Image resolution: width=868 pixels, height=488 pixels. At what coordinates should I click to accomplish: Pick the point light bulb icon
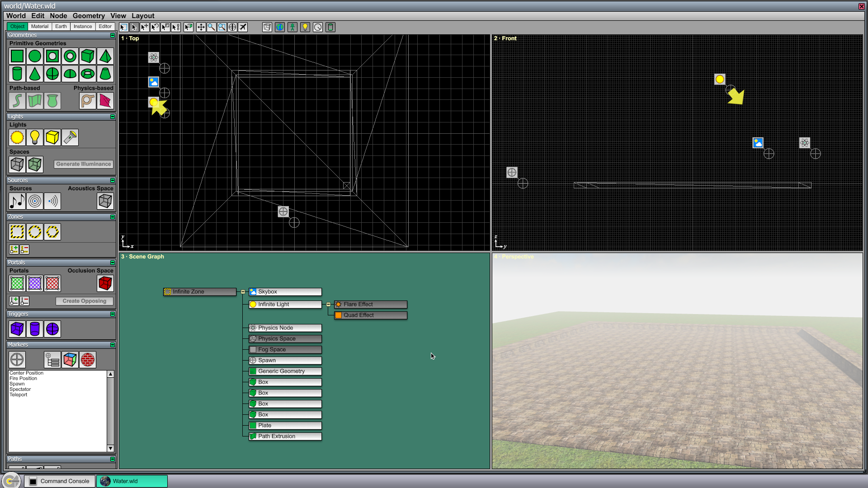tap(35, 137)
